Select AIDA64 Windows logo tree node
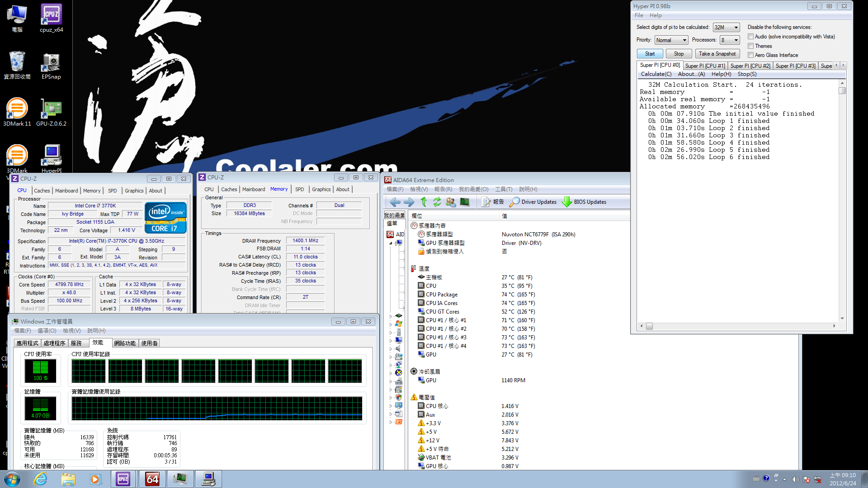868x488 pixels. (x=398, y=324)
